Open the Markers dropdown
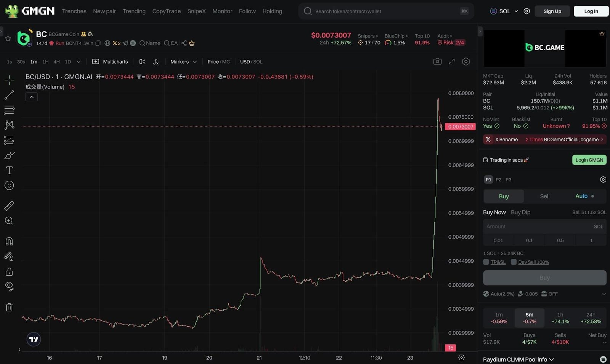This screenshot has width=610, height=364. (x=183, y=61)
